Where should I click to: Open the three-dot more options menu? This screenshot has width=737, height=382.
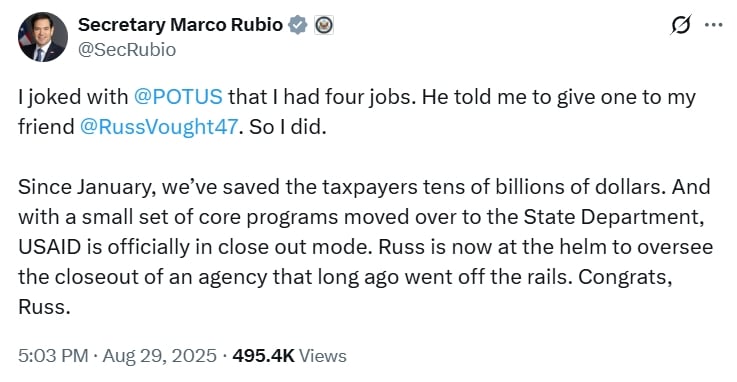point(713,25)
